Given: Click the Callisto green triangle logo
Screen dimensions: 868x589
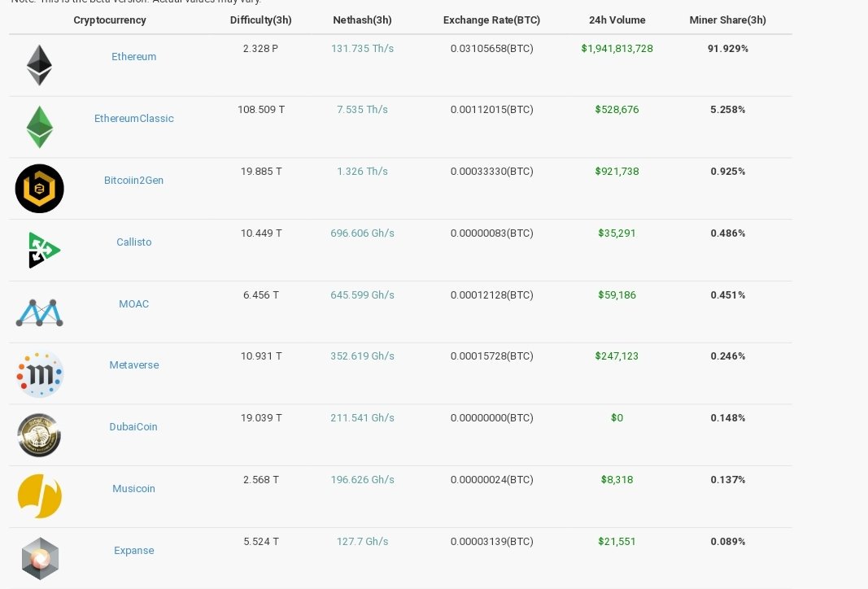Looking at the screenshot, I should pos(44,251).
